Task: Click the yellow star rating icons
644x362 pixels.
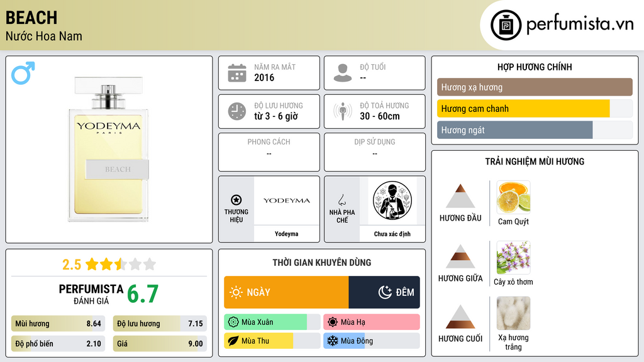Action: [x=121, y=265]
